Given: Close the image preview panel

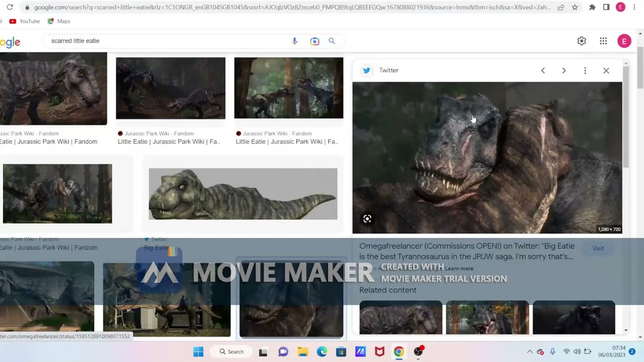Looking at the screenshot, I should tap(606, 70).
